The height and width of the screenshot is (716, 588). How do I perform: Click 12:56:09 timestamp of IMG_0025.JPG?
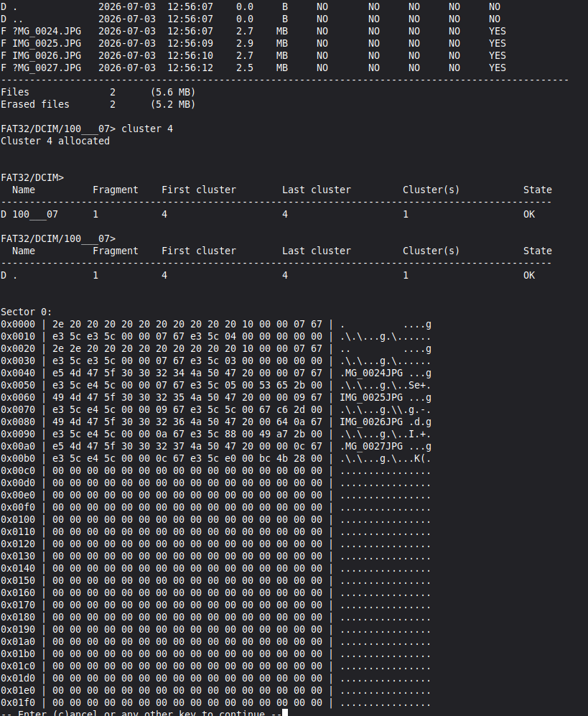[x=190, y=43]
